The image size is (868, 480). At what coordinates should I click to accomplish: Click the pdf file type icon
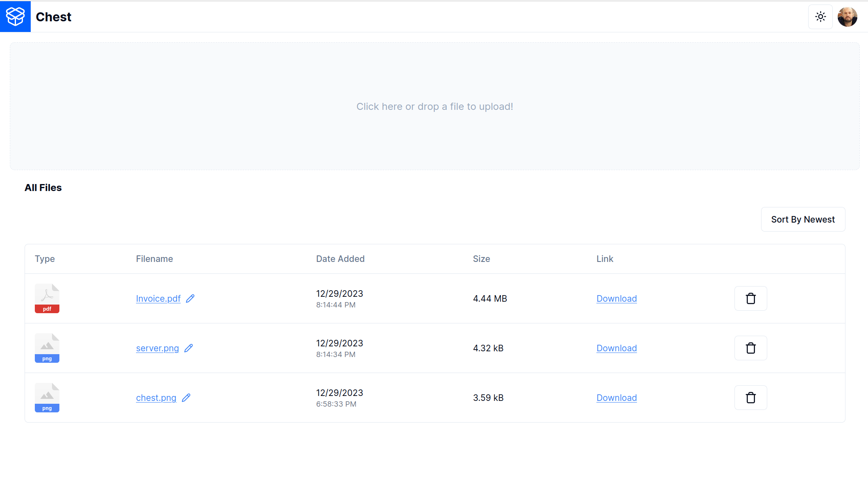pyautogui.click(x=47, y=298)
